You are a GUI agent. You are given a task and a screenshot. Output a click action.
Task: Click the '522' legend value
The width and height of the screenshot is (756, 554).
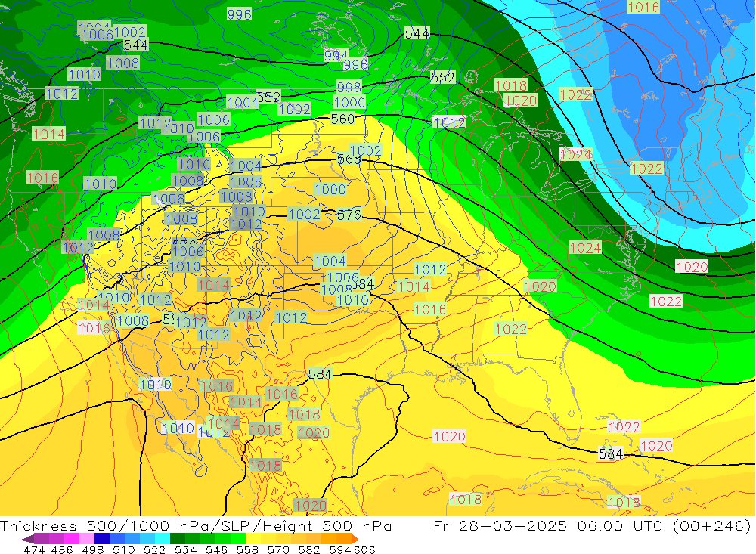click(x=154, y=549)
